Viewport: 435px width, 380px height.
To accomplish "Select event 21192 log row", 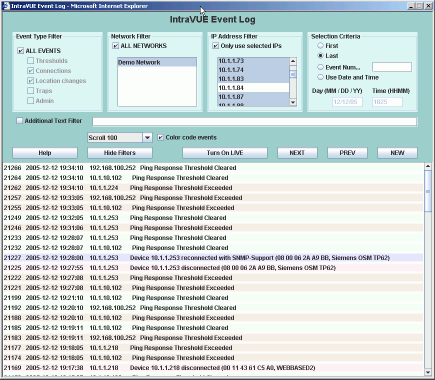I will 213,308.
